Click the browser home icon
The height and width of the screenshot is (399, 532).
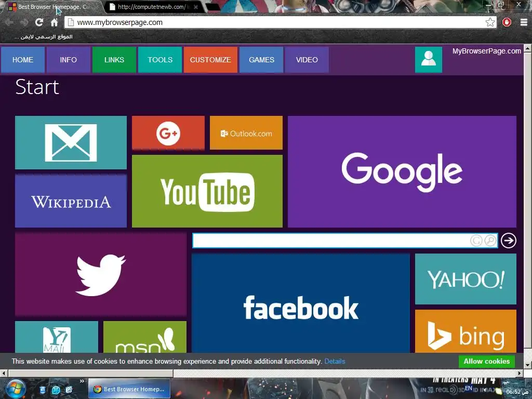tap(54, 22)
